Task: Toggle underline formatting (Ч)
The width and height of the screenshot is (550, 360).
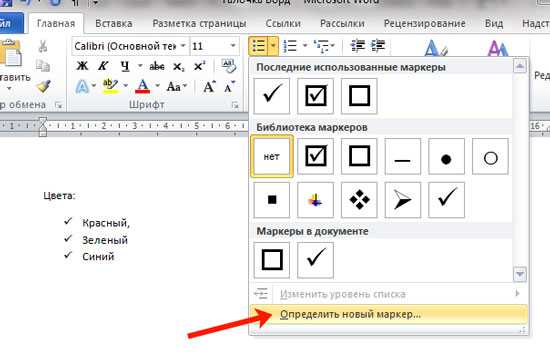Action: pos(125,66)
